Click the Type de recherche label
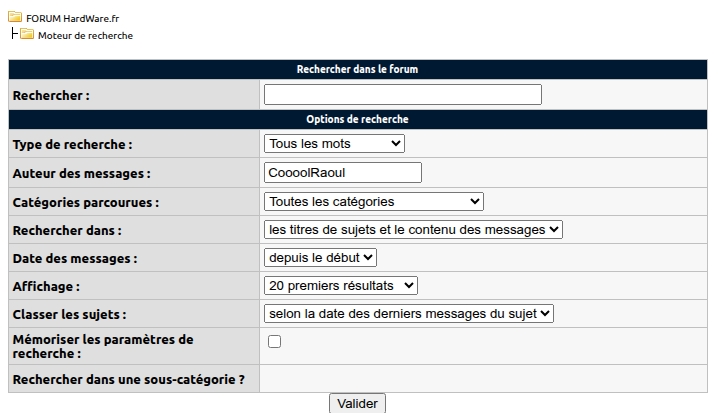This screenshot has height=413, width=718. click(x=72, y=145)
